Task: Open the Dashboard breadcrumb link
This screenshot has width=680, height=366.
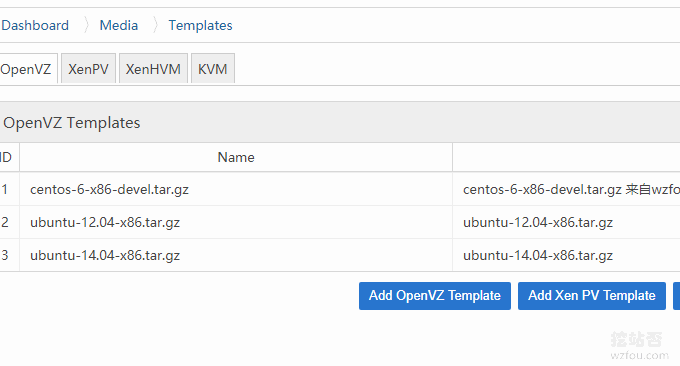Action: pyautogui.click(x=35, y=26)
